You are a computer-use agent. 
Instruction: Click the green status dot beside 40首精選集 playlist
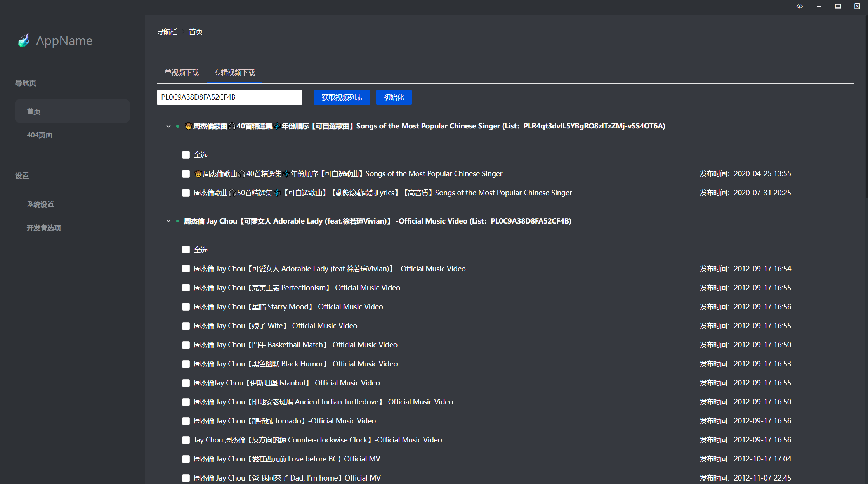tap(178, 126)
